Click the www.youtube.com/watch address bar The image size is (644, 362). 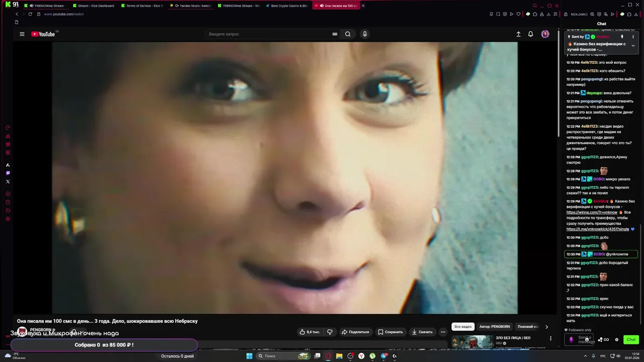64,14
